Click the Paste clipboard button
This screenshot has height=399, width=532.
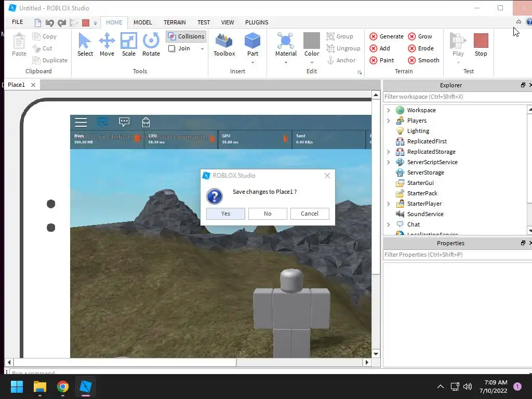tap(19, 45)
